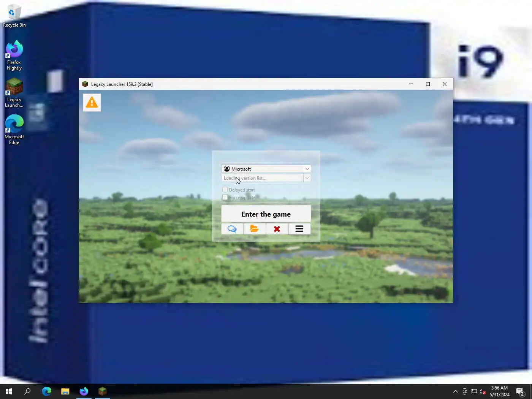Switch to Firefox Nightly in the taskbar
The image size is (532, 399).
(84, 391)
